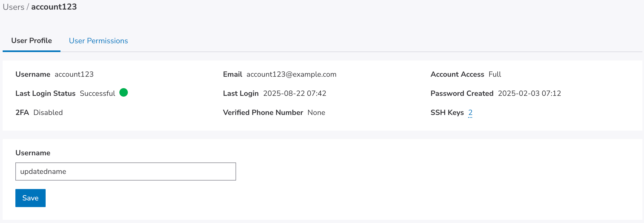The width and height of the screenshot is (644, 223).
Task: Click the Last Login Status label
Action: [x=45, y=93]
